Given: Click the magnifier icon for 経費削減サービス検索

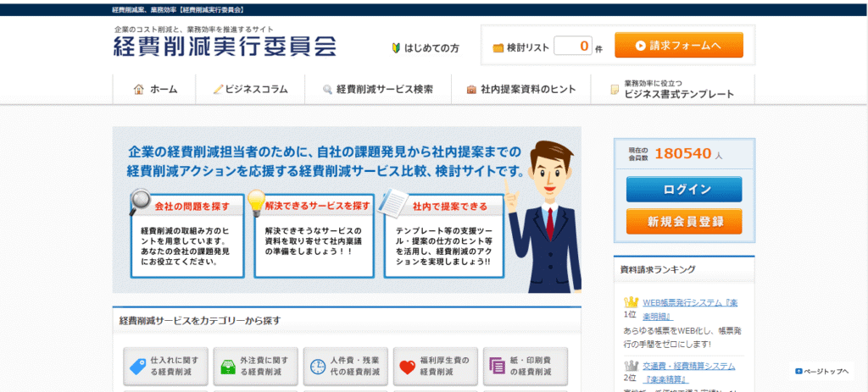Looking at the screenshot, I should click(327, 89).
